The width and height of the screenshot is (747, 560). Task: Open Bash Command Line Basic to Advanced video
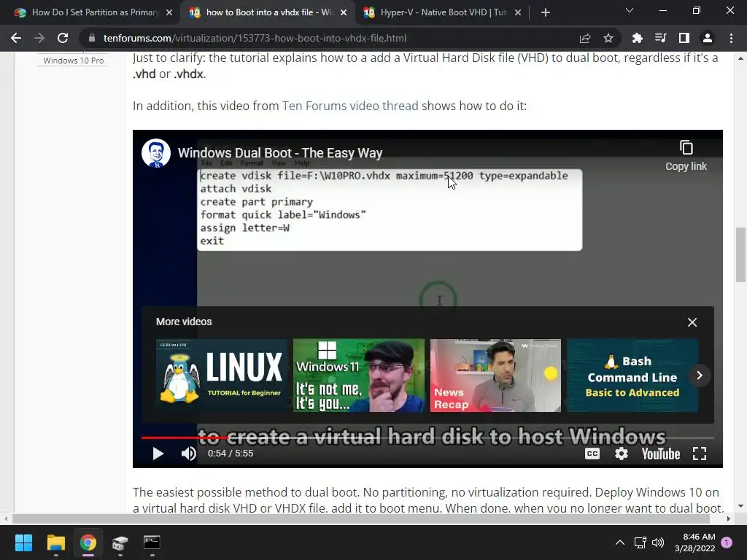632,376
